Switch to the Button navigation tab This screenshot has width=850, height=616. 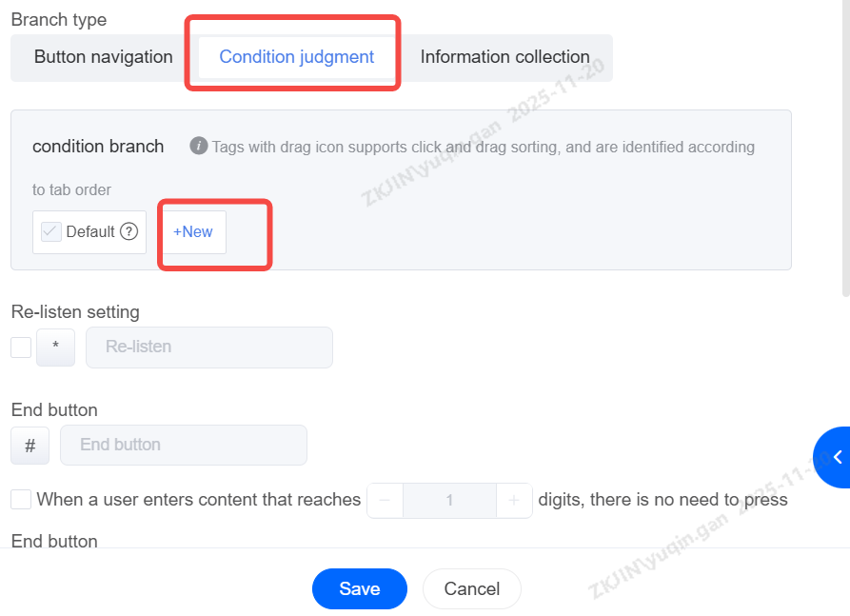(104, 57)
